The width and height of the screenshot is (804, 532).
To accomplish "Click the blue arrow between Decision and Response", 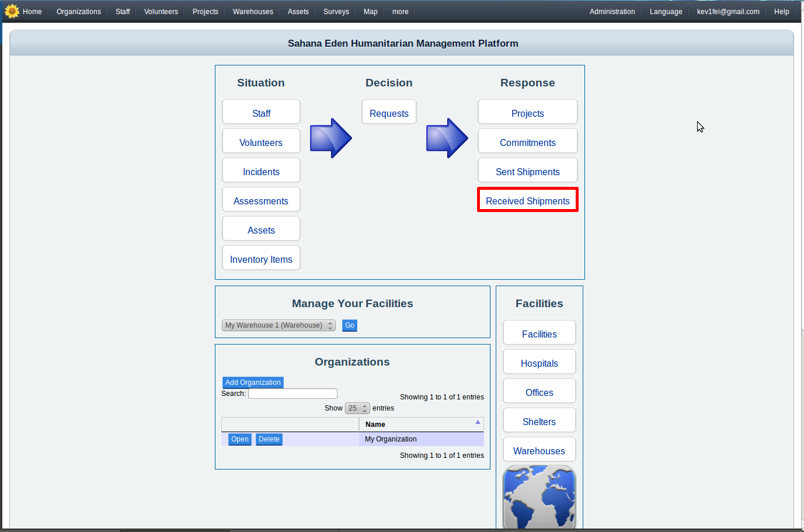I will tap(447, 138).
